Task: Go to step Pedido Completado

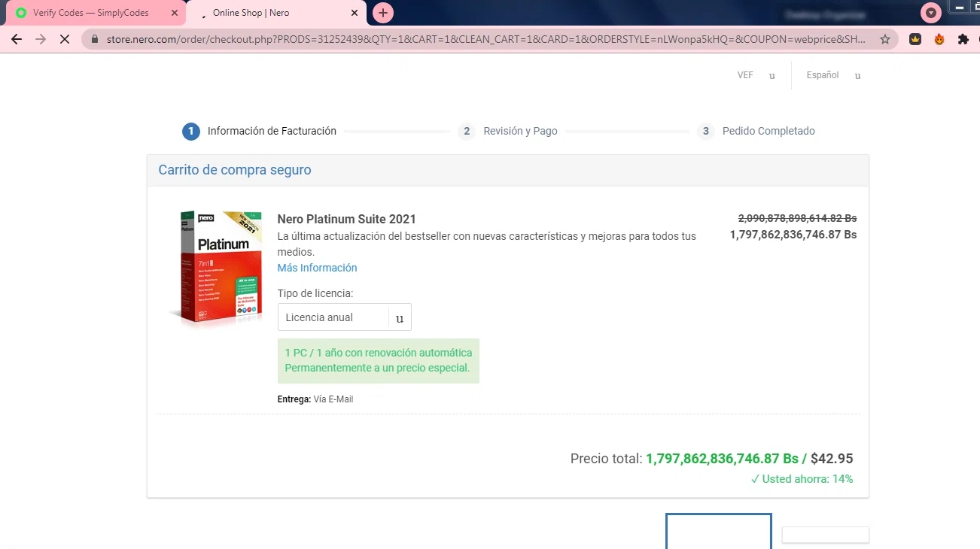Action: tap(756, 131)
